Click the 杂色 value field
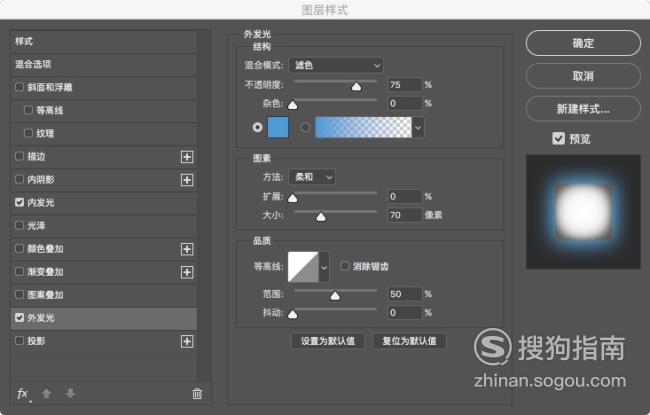Screen dimensions: 650x415 pyautogui.click(x=405, y=103)
